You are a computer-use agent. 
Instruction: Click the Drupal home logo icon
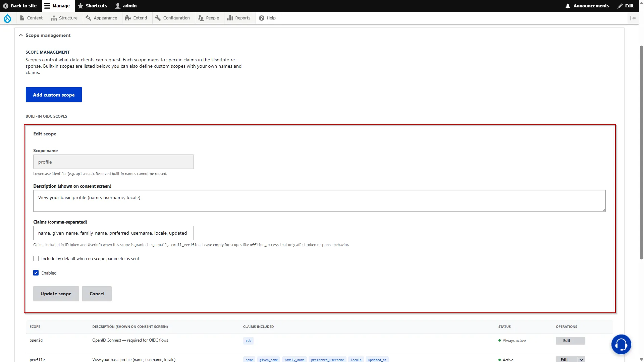point(7,18)
